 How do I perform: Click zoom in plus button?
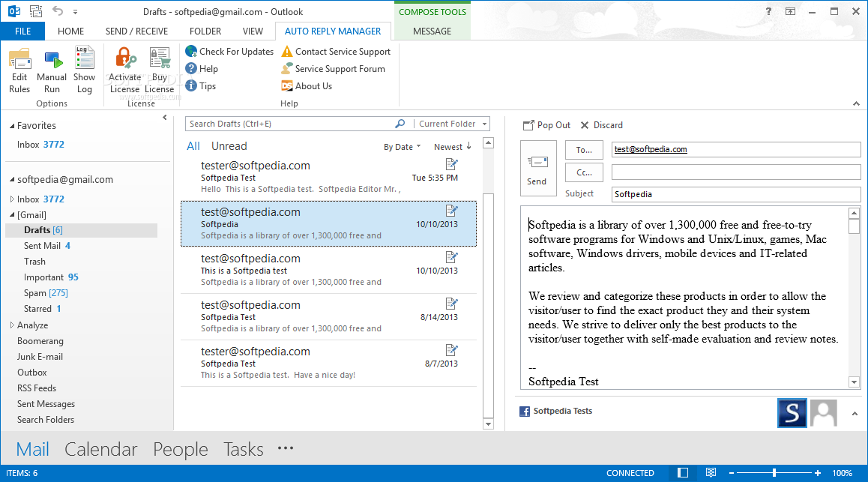coord(818,472)
